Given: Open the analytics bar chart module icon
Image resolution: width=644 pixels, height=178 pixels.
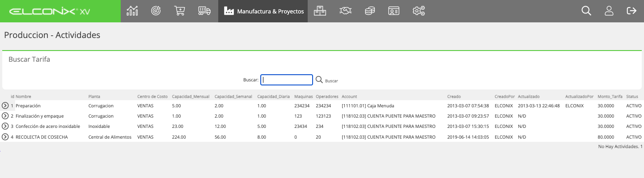Looking at the screenshot, I should tap(132, 11).
